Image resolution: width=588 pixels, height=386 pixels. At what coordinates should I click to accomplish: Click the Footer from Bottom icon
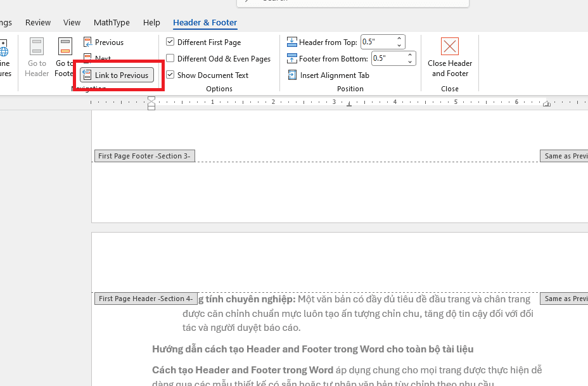pyautogui.click(x=291, y=58)
